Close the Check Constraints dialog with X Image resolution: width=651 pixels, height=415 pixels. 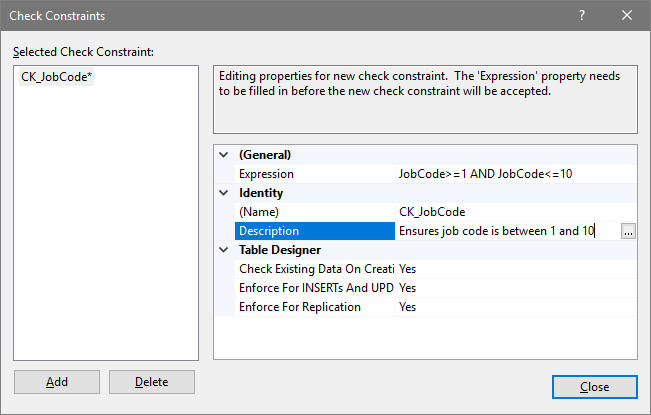tap(627, 16)
